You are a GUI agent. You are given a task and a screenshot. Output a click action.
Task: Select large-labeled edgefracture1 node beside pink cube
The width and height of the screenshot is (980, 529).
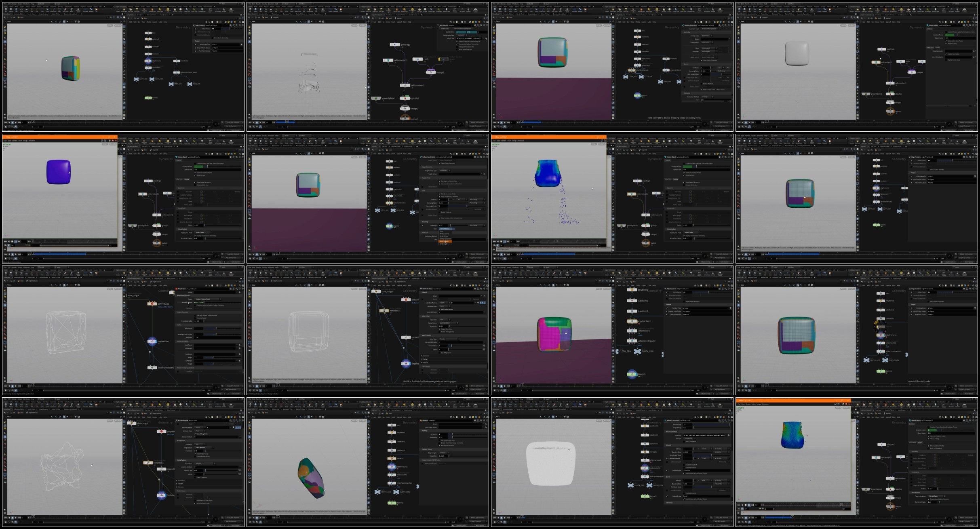click(x=632, y=321)
